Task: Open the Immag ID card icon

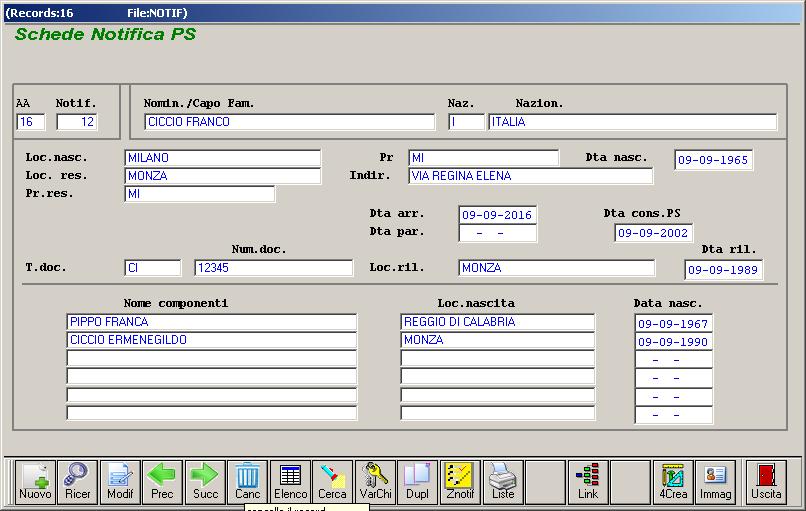Action: (x=716, y=481)
